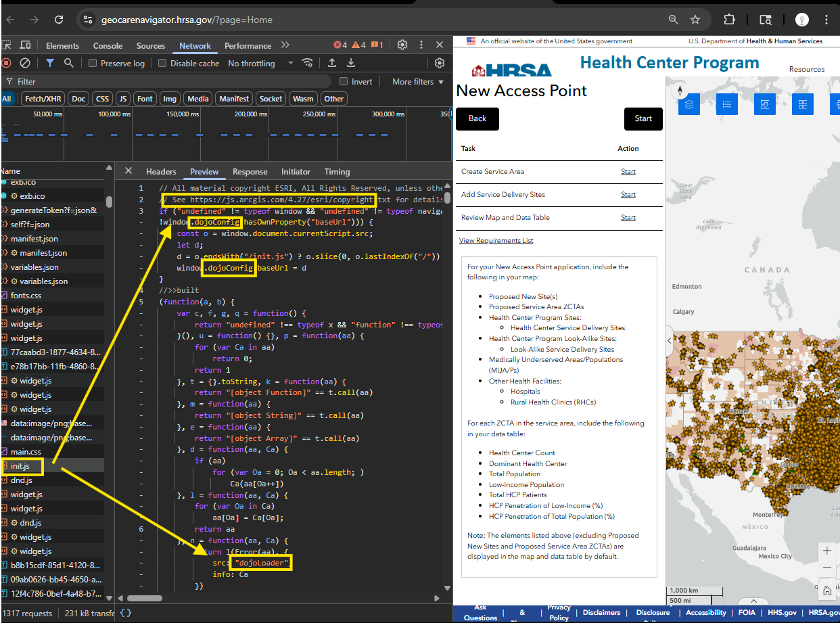Open DevTools three-dot customize menu
This screenshot has width=840, height=623.
[x=421, y=45]
